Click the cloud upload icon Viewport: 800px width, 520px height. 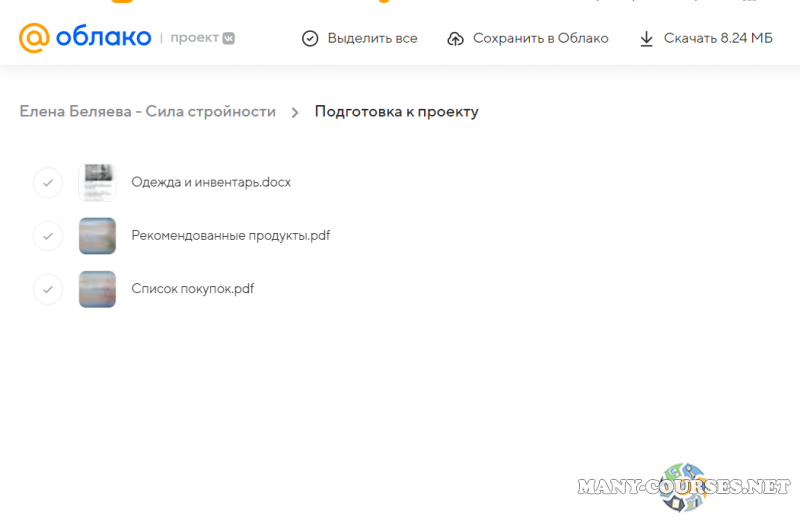point(456,39)
